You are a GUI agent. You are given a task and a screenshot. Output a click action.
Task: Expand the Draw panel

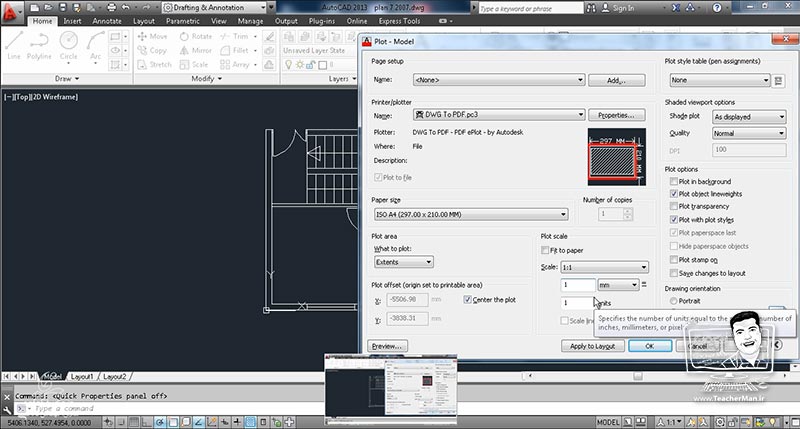coord(67,79)
